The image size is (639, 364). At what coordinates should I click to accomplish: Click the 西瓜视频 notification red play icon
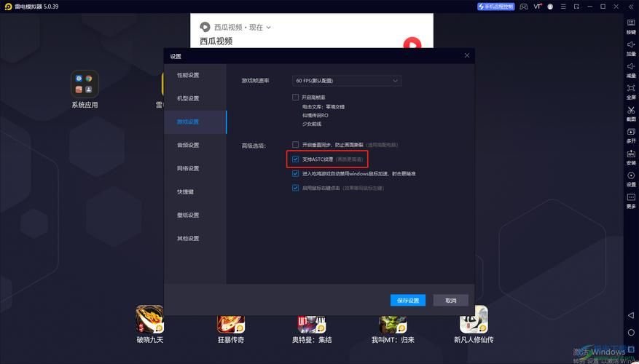click(x=412, y=42)
